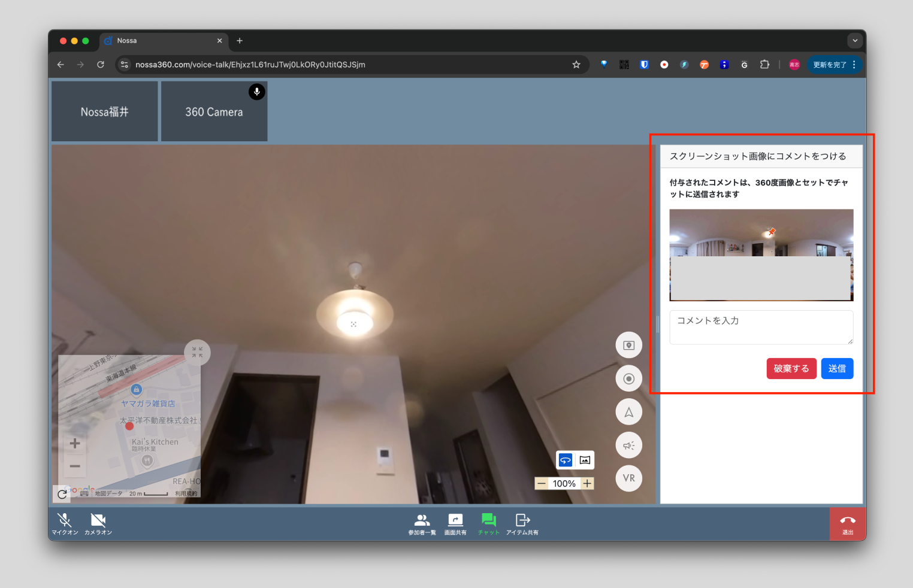Zoom in on the mini map
This screenshot has width=913, height=588.
pos(75,443)
